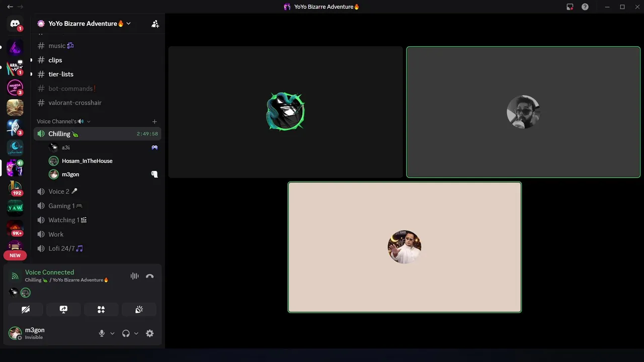The height and width of the screenshot is (362, 644).
Task: Open microphone input device options arrow
Action: click(x=112, y=333)
